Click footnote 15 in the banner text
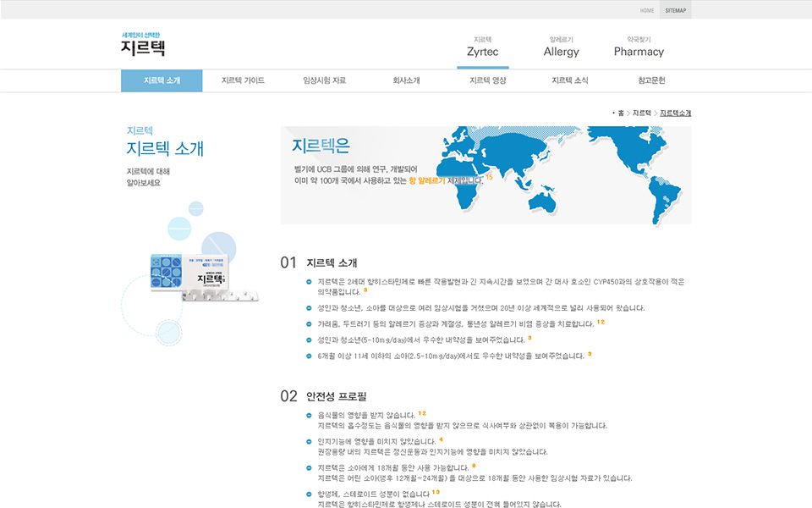Viewport: 812px width, 508px height. click(489, 177)
